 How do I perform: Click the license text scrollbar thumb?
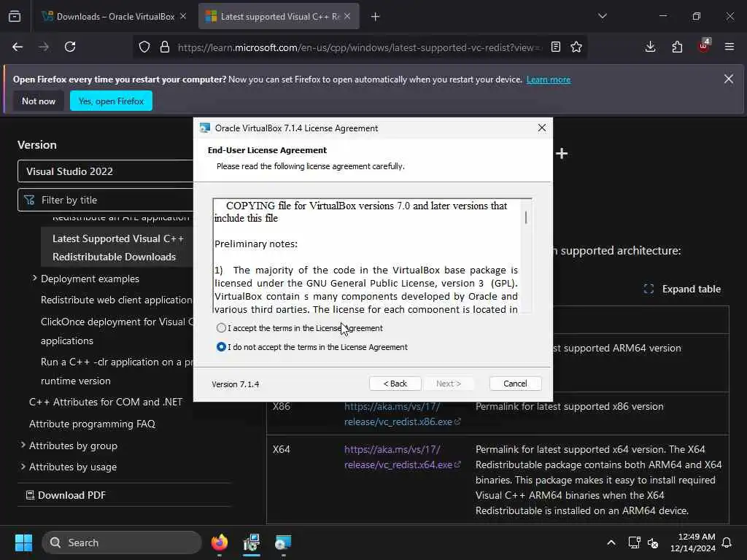(526, 217)
